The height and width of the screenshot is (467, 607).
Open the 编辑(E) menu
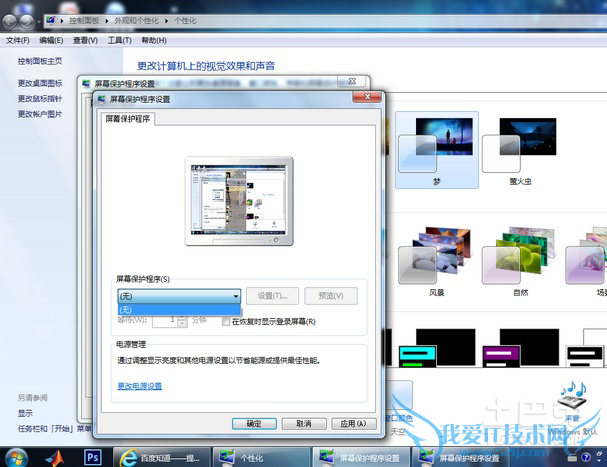coord(51,40)
